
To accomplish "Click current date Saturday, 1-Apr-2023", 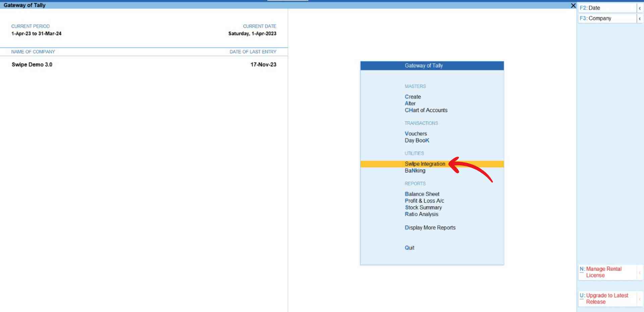I will [252, 34].
